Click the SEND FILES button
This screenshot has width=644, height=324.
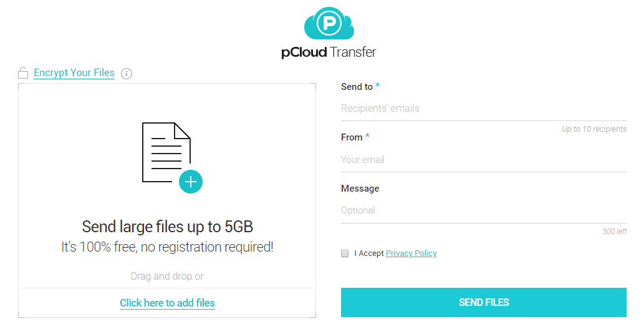point(483,302)
